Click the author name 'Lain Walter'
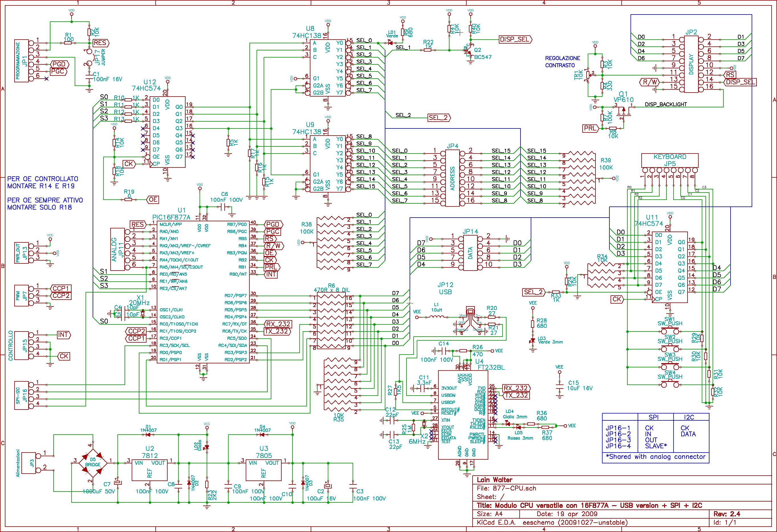The width and height of the screenshot is (777, 532). [494, 480]
